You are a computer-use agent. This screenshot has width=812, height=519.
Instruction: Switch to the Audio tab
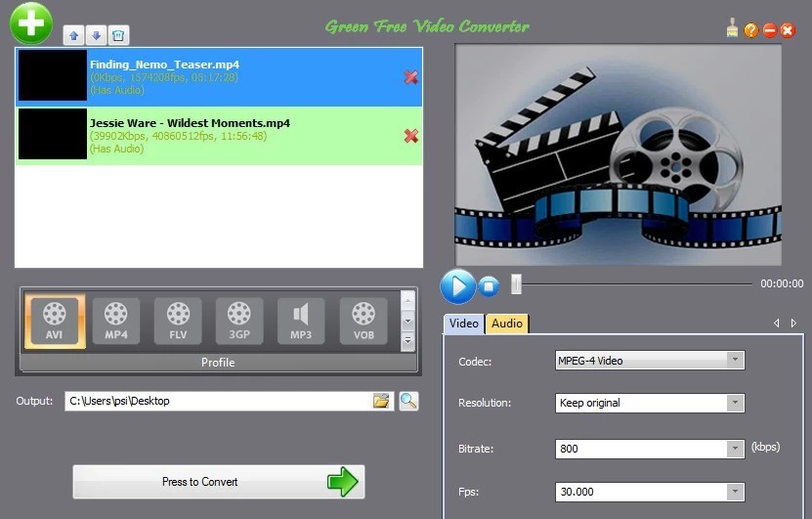[506, 324]
